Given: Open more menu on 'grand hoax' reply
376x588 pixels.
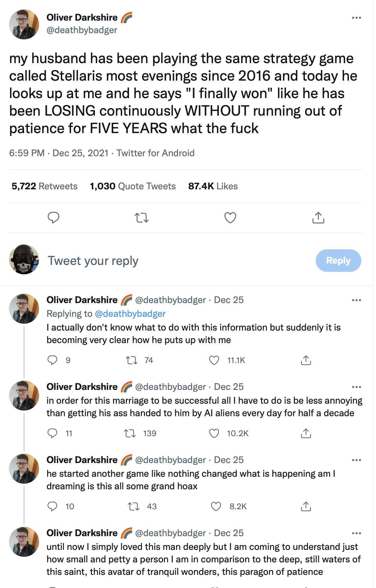Looking at the screenshot, I should (356, 460).
